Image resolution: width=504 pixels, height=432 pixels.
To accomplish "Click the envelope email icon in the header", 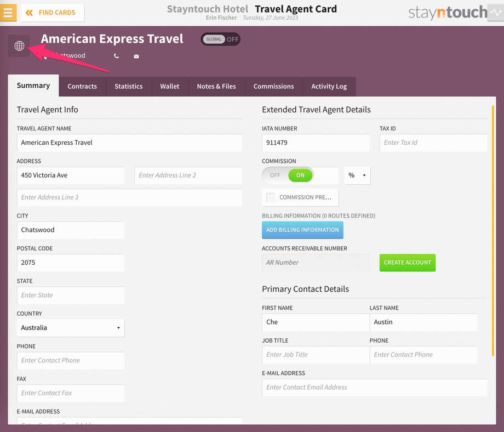I will pos(136,56).
